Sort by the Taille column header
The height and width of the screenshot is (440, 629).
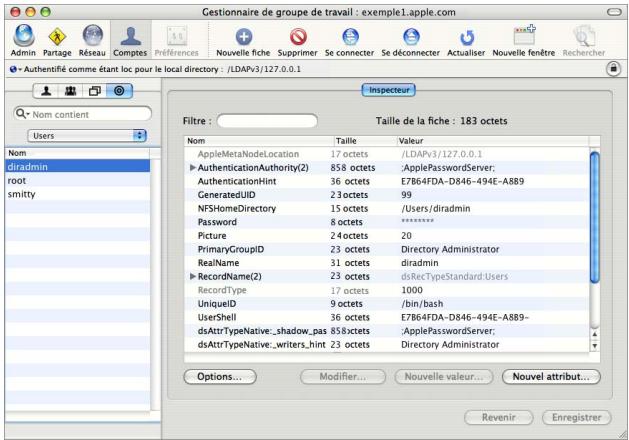[x=365, y=141]
